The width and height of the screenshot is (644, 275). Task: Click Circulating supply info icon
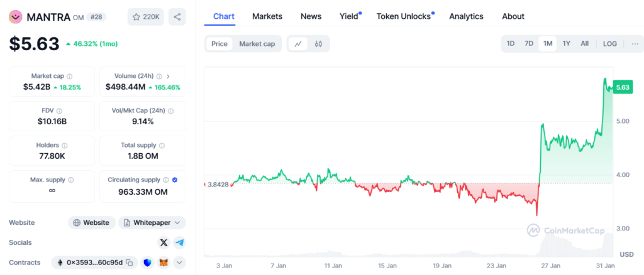tap(165, 180)
